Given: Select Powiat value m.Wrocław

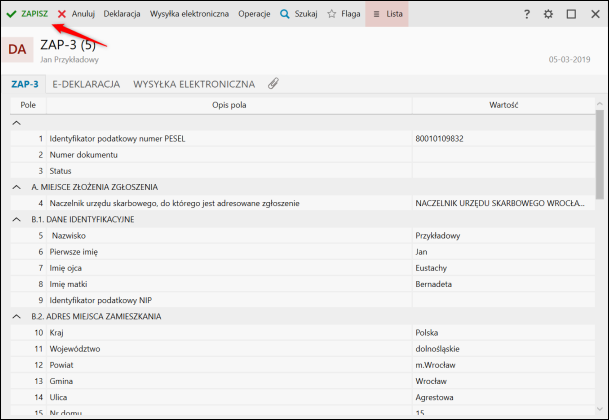Looking at the screenshot, I should coord(435,365).
